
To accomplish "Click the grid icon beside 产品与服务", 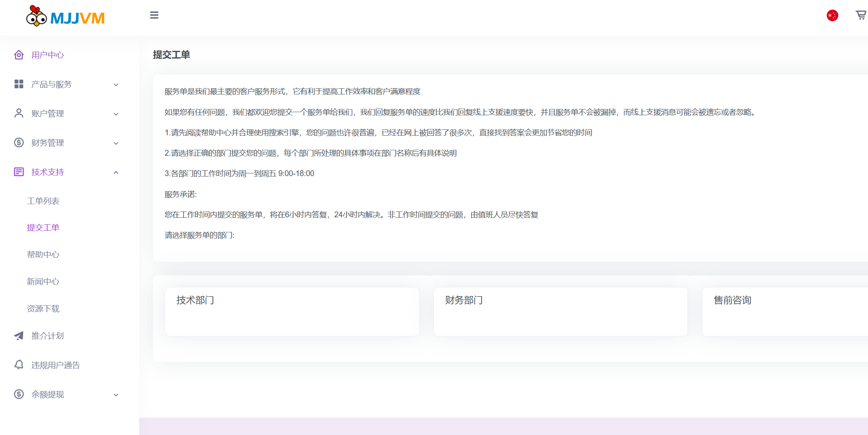I will point(19,84).
